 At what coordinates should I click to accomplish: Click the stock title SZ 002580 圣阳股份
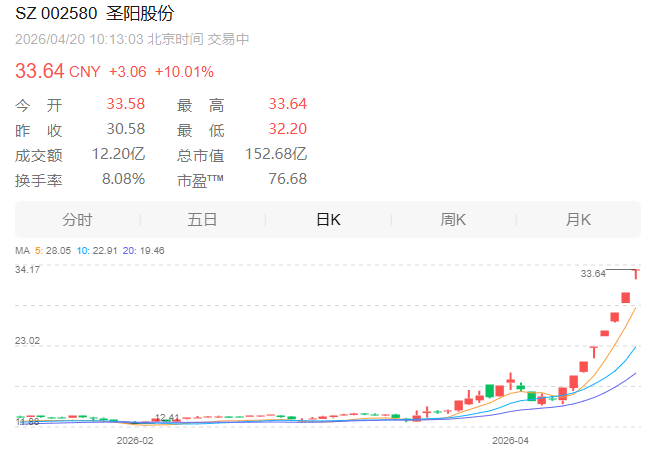coord(95,13)
